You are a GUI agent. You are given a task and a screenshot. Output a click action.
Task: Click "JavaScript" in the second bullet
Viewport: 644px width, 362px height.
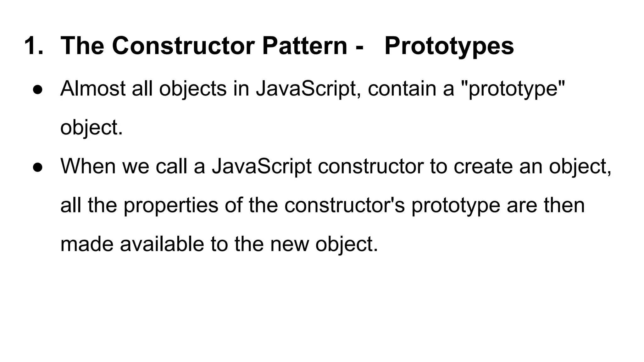click(262, 167)
